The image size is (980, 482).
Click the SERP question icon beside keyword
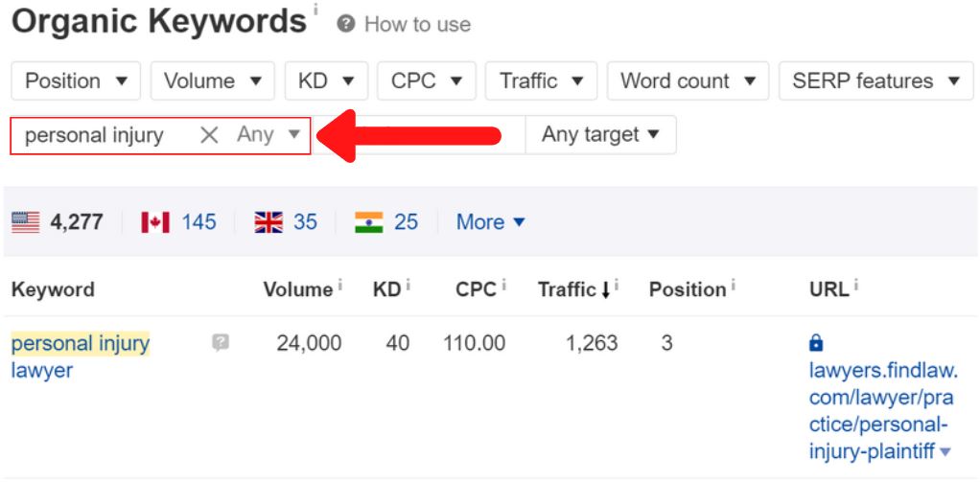(220, 342)
